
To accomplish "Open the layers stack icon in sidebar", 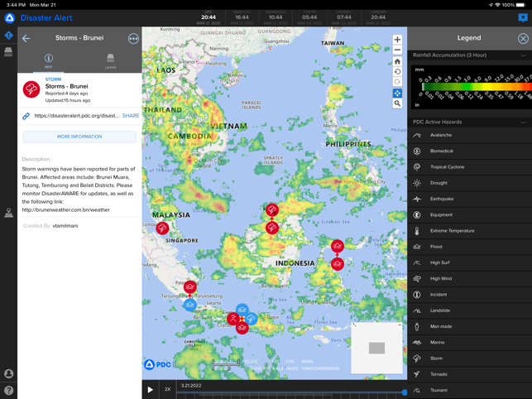I will click(8, 51).
